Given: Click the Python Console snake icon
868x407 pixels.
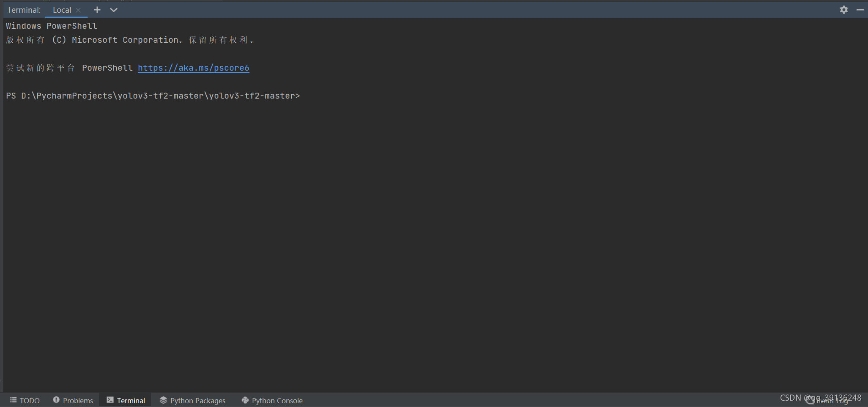Looking at the screenshot, I should click(245, 400).
